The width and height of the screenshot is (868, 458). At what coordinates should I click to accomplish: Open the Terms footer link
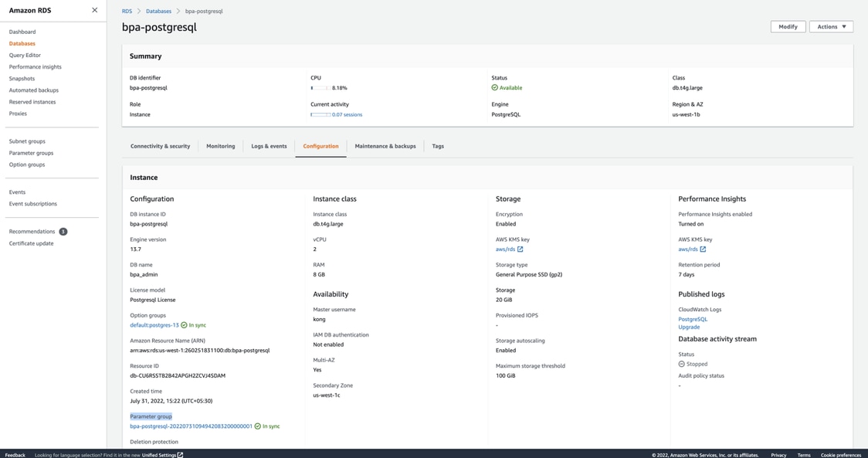coord(804,455)
